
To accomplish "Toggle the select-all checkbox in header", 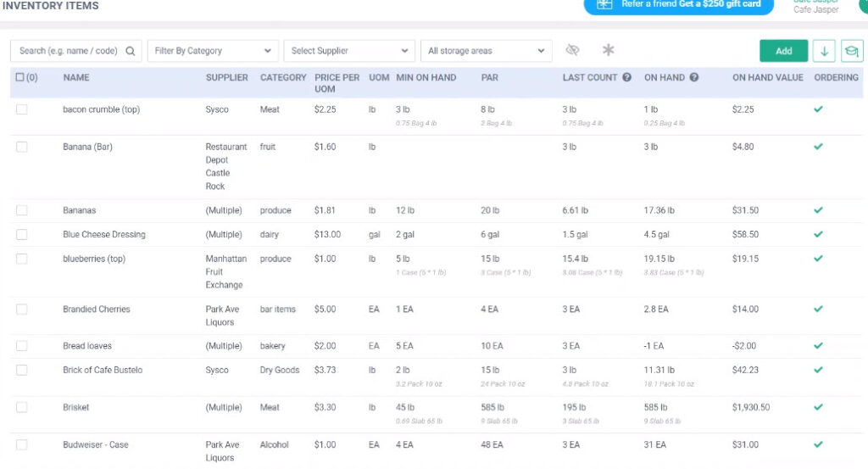I will point(20,77).
